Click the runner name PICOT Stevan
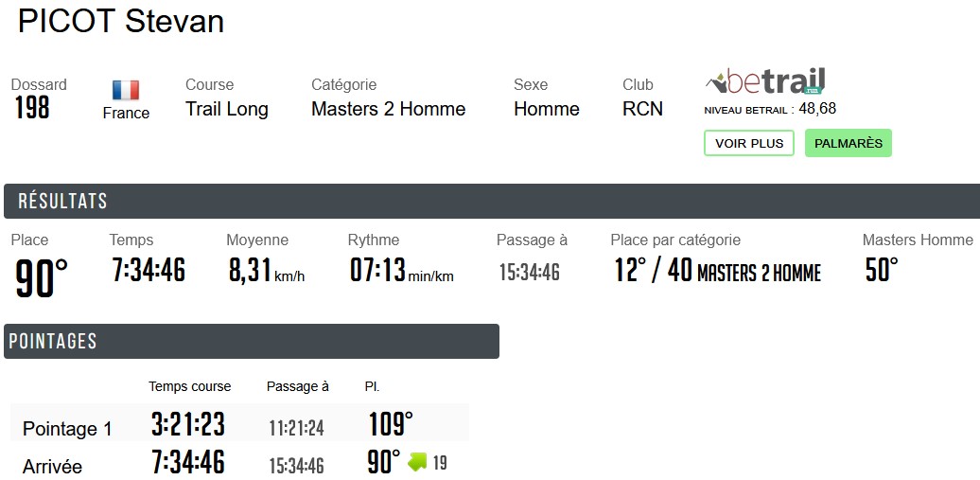The width and height of the screenshot is (980, 480). pos(121,21)
